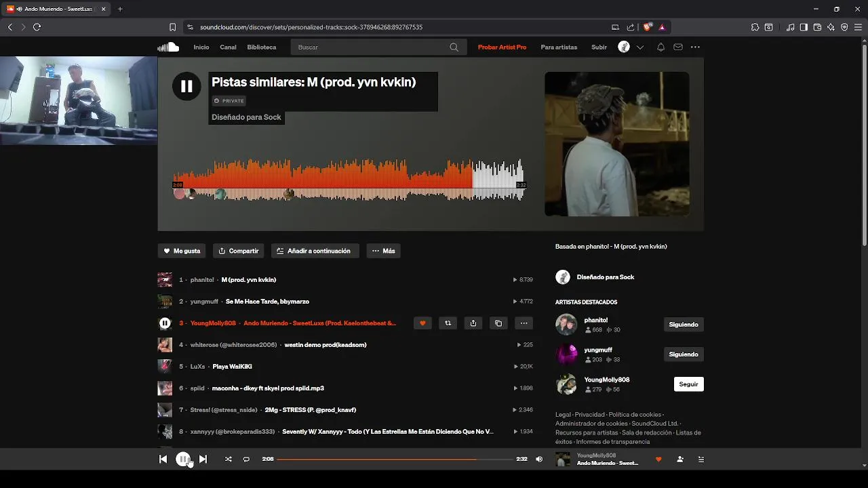The height and width of the screenshot is (488, 868).
Task: Open Brave Rewards triangle icon
Action: coord(662,27)
